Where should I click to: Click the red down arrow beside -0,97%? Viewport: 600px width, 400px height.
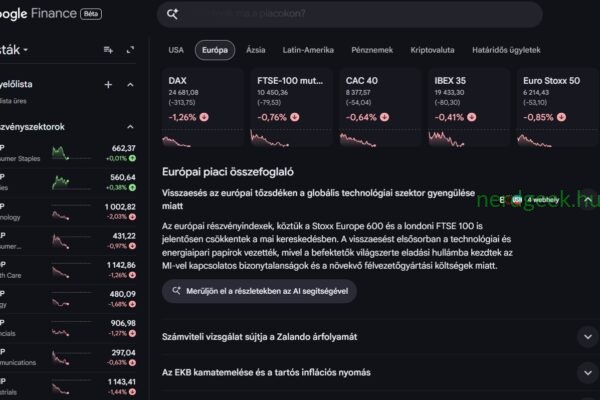(132, 246)
